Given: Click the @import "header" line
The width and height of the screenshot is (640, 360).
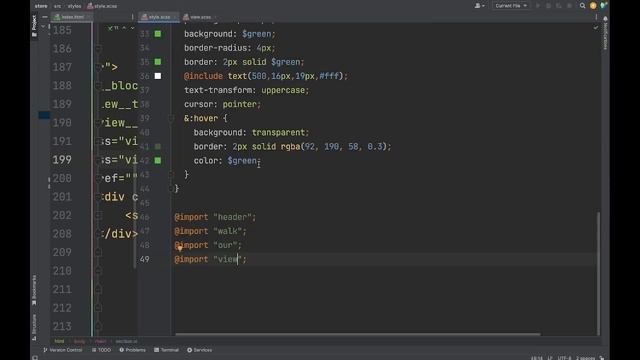Looking at the screenshot, I should point(215,217).
